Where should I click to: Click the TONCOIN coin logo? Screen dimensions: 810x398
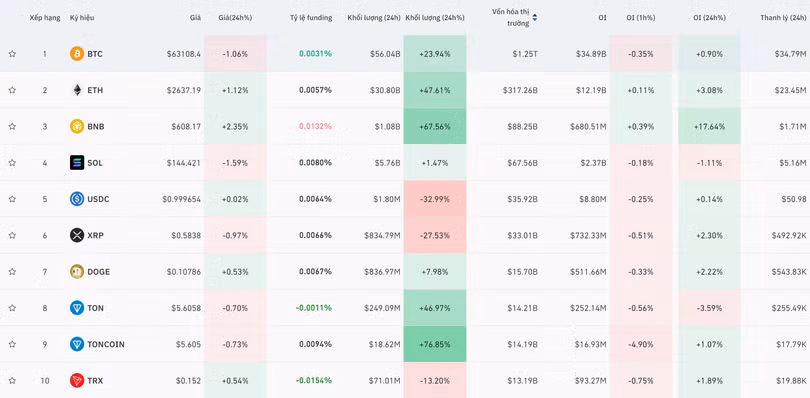[77, 344]
